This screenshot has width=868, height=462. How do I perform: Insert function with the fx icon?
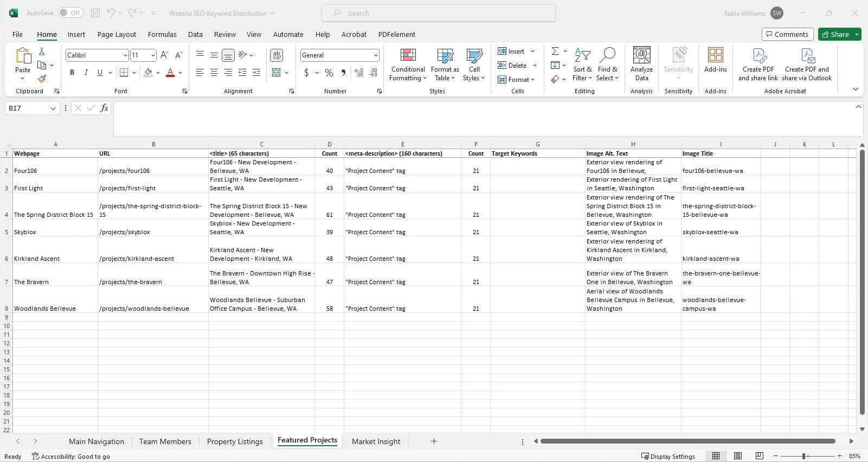[x=104, y=108]
